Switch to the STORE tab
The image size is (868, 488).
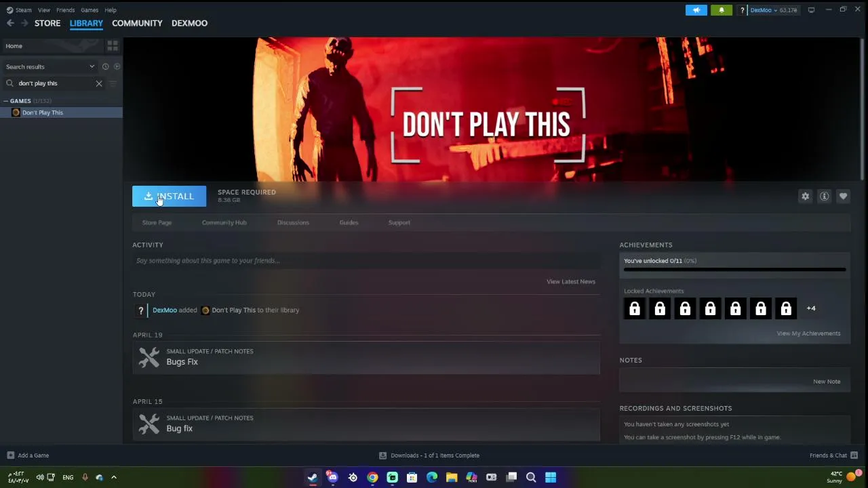[47, 23]
